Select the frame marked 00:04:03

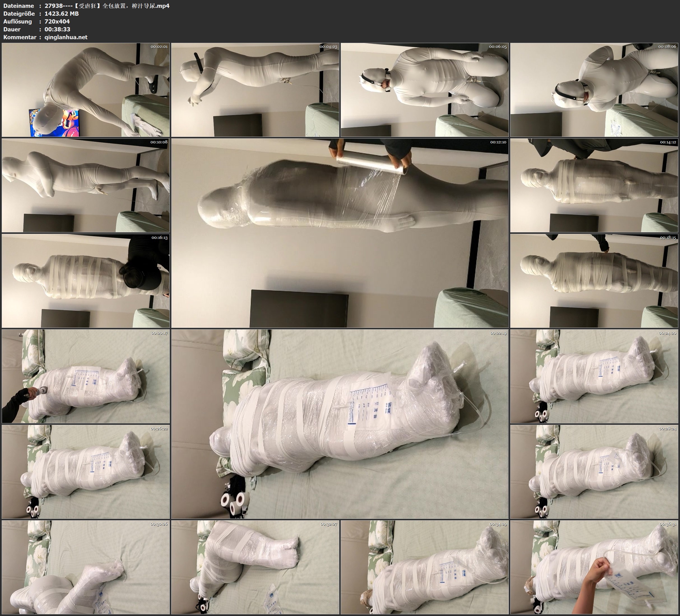point(255,90)
